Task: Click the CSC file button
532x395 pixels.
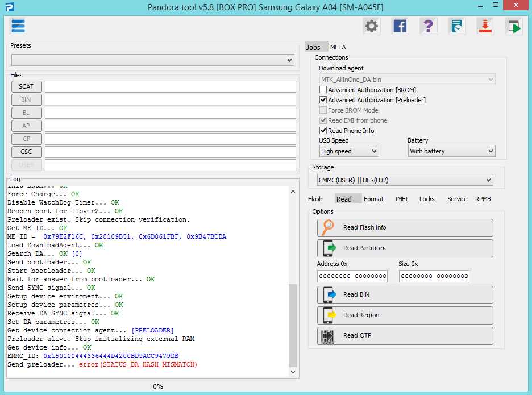Action: tap(27, 152)
